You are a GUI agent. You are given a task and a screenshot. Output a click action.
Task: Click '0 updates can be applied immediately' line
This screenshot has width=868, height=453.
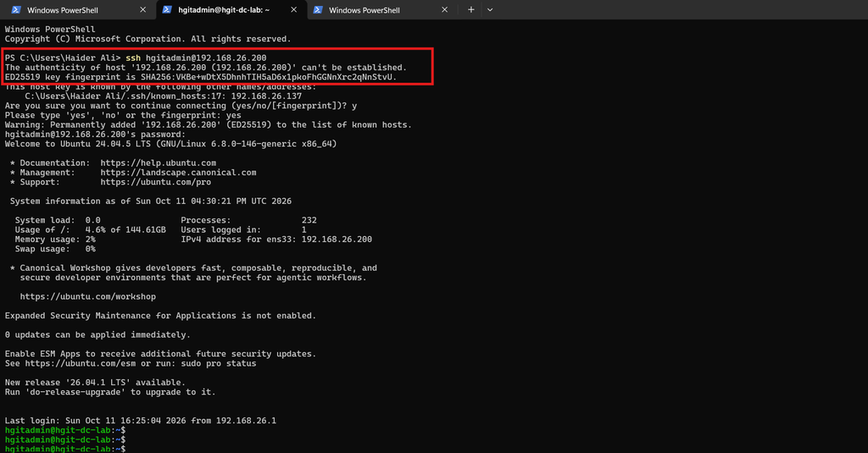pyautogui.click(x=97, y=334)
